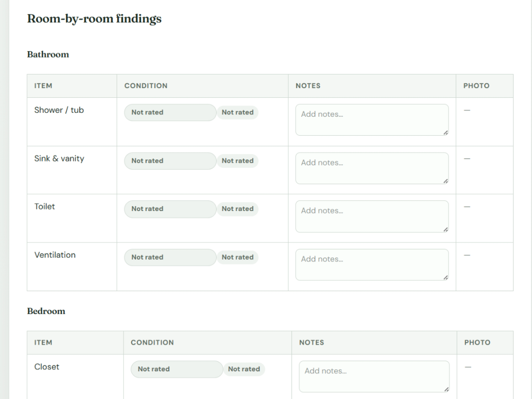Click the resize grip on Sink & vanity notes
The height and width of the screenshot is (399, 532).
pos(446,181)
